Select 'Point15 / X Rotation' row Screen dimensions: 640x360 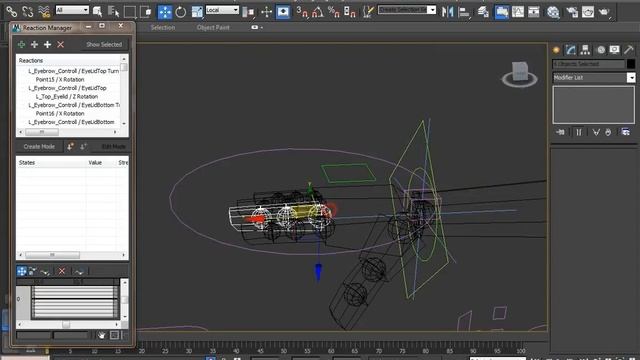point(60,79)
